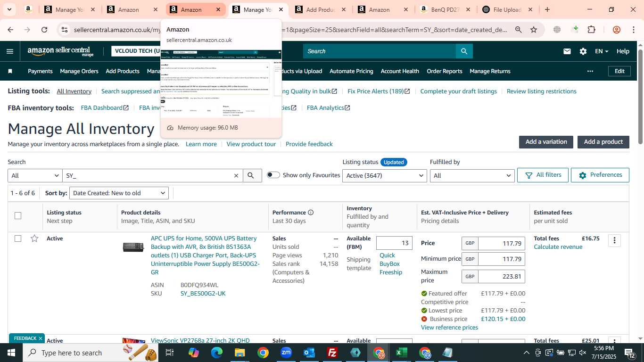Image resolution: width=644 pixels, height=362 pixels.
Task: Open the Fix Price Alerts (189) link
Action: pyautogui.click(x=379, y=91)
